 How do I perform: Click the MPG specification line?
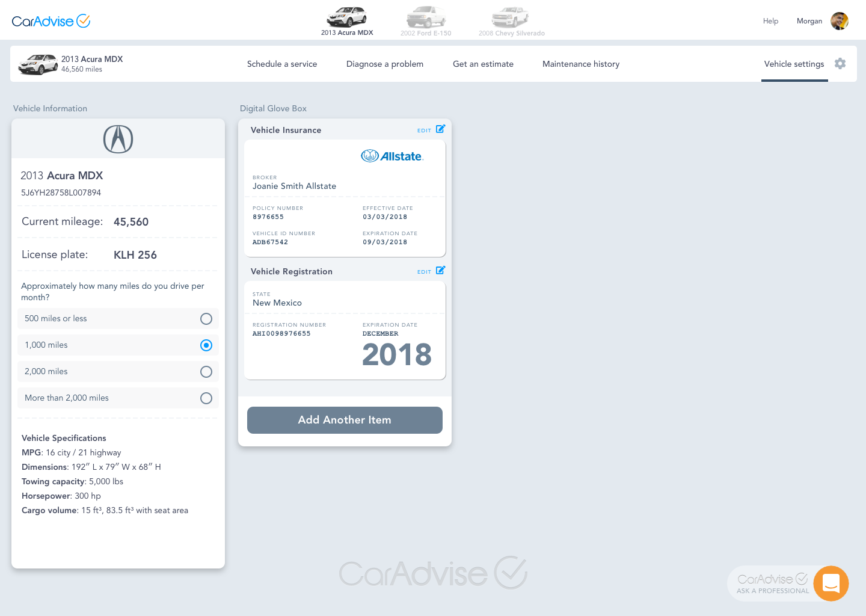pyautogui.click(x=71, y=452)
